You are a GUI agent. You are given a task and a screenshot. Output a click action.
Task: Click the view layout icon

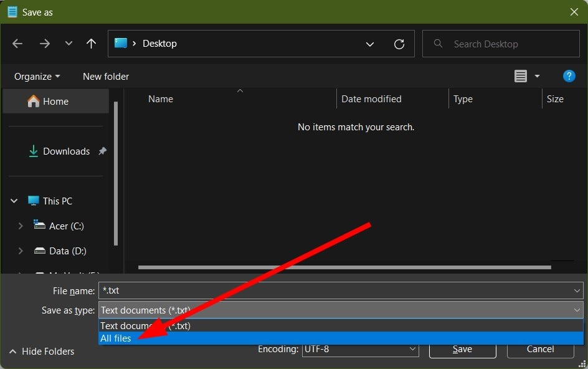click(x=521, y=75)
